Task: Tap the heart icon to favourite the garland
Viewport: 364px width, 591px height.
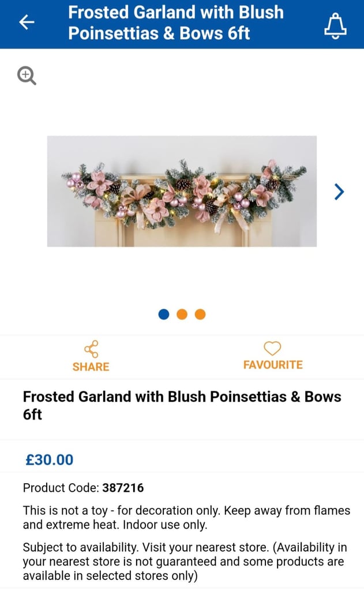Action: [x=272, y=349]
